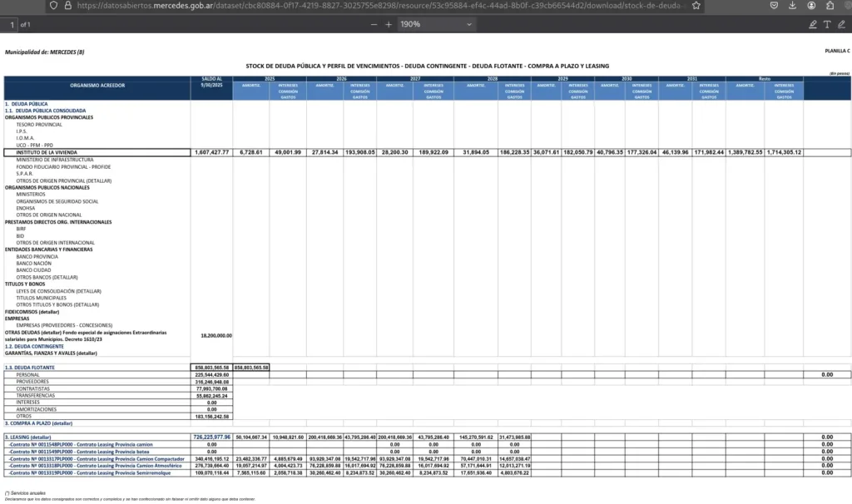Click Contrato Nº 0011548PLP000 Leasing camion row
This screenshot has width=852, height=504.
81,444
